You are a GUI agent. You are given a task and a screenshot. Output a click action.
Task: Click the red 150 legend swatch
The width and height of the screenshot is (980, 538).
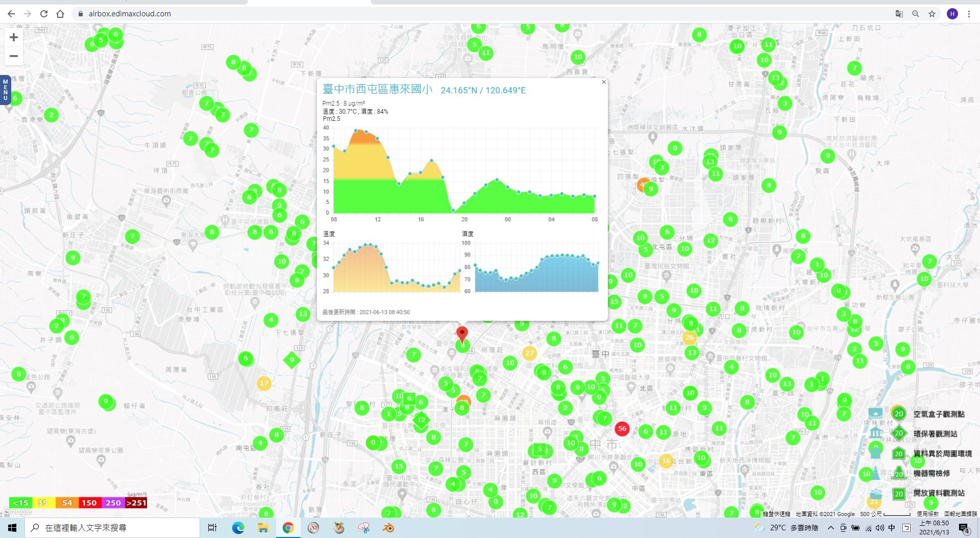click(x=89, y=503)
